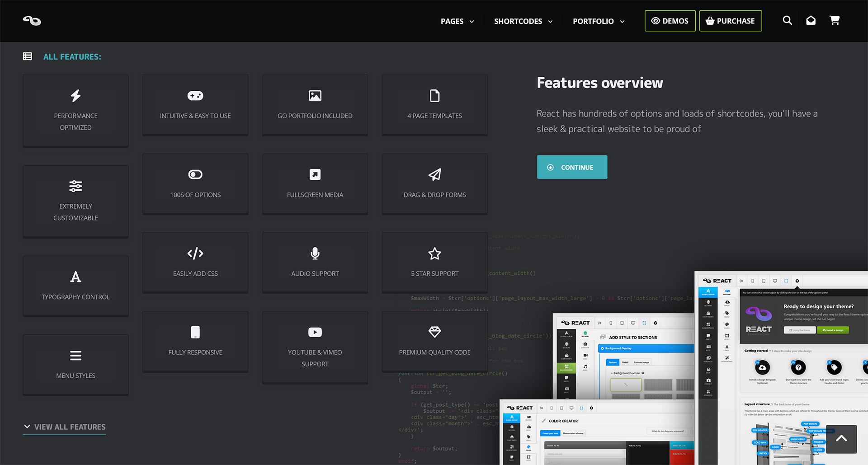This screenshot has height=465, width=868.
Task: Select the Fullscreen Media label
Action: point(315,195)
